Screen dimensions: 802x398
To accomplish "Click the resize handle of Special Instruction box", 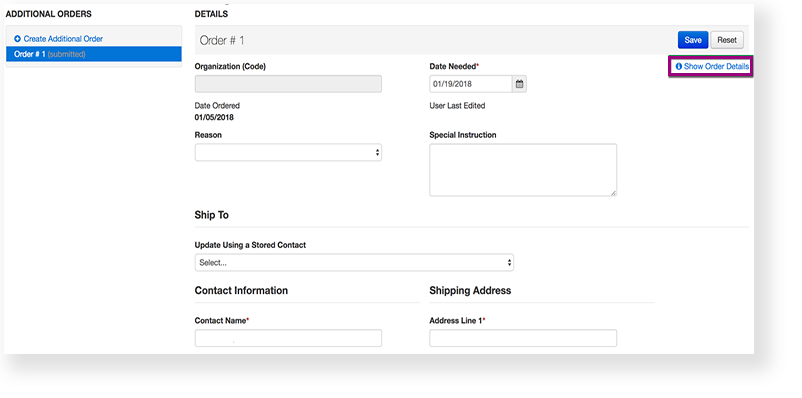I will (x=613, y=193).
